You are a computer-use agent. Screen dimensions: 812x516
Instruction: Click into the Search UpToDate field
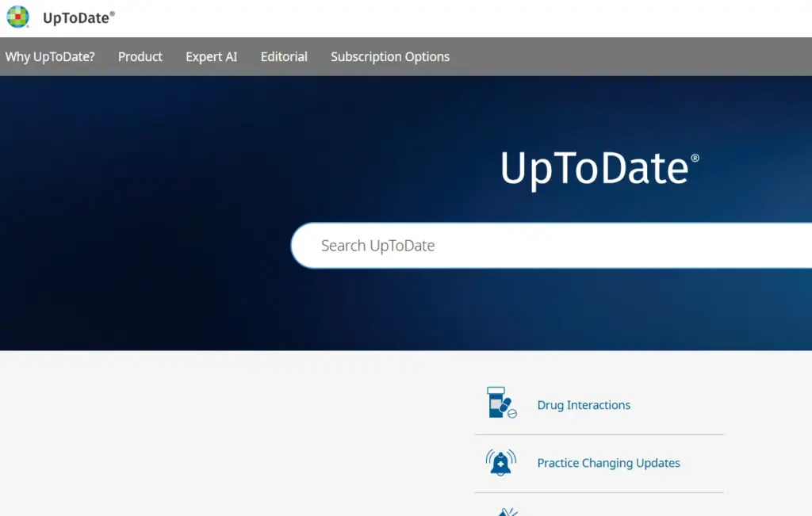point(552,246)
